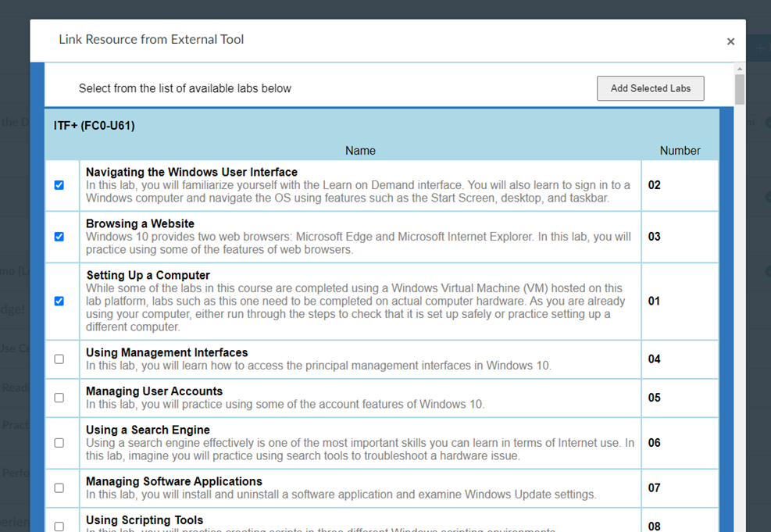Click lab number 07 cell
Screen dimensions: 771x532
(x=680, y=488)
